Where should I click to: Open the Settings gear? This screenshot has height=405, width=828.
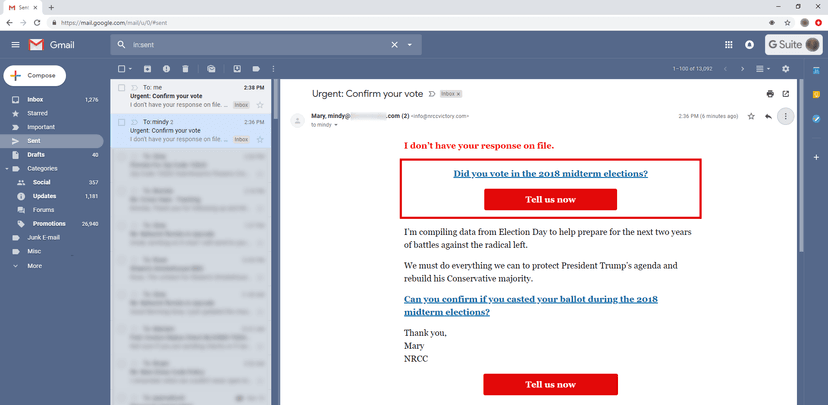pos(786,69)
